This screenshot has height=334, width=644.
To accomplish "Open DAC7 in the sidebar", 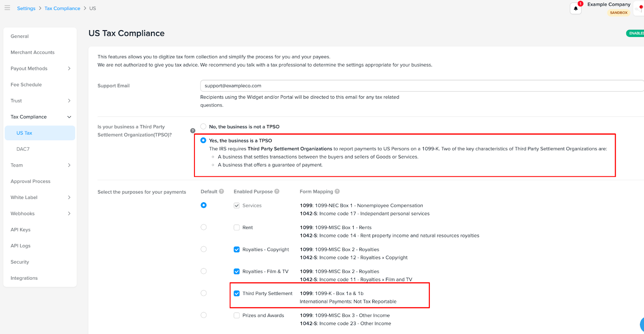I will (23, 149).
